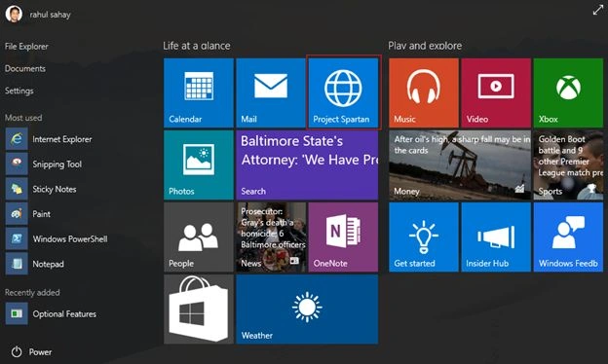Select the Sticky Notes text entry

[55, 189]
